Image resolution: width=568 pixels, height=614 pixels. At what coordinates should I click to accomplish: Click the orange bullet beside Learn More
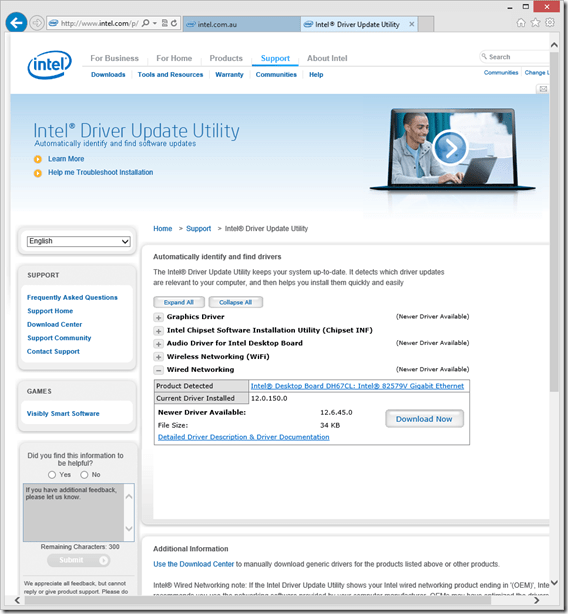pyautogui.click(x=38, y=159)
